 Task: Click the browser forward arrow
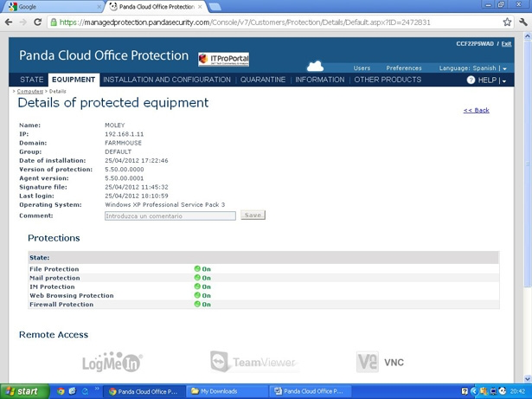tap(23, 23)
